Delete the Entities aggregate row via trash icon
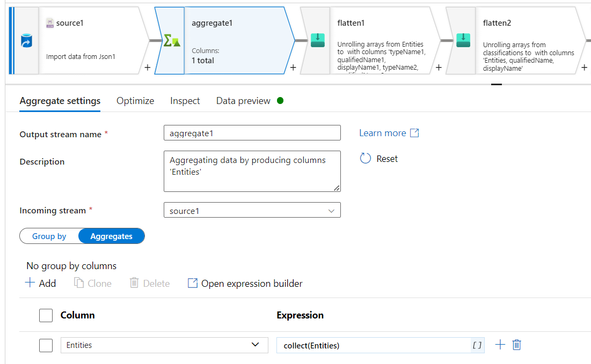 [x=516, y=345]
